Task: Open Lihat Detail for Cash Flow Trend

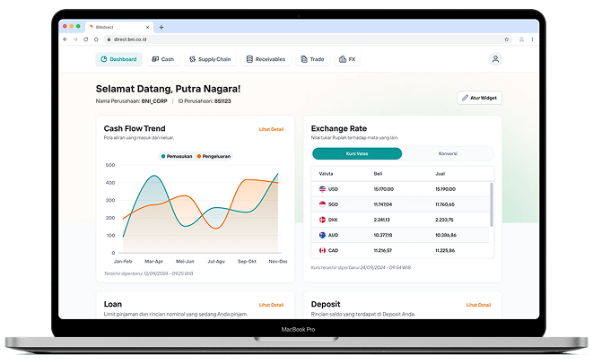Action: [x=271, y=130]
